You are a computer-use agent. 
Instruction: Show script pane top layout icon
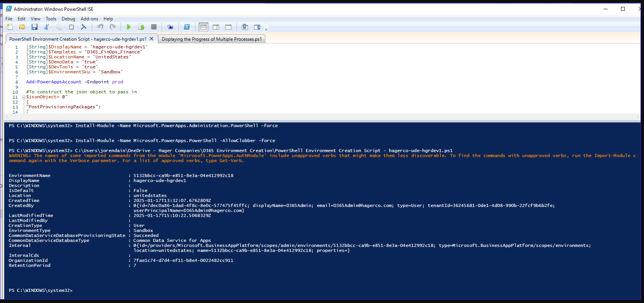coord(203,27)
